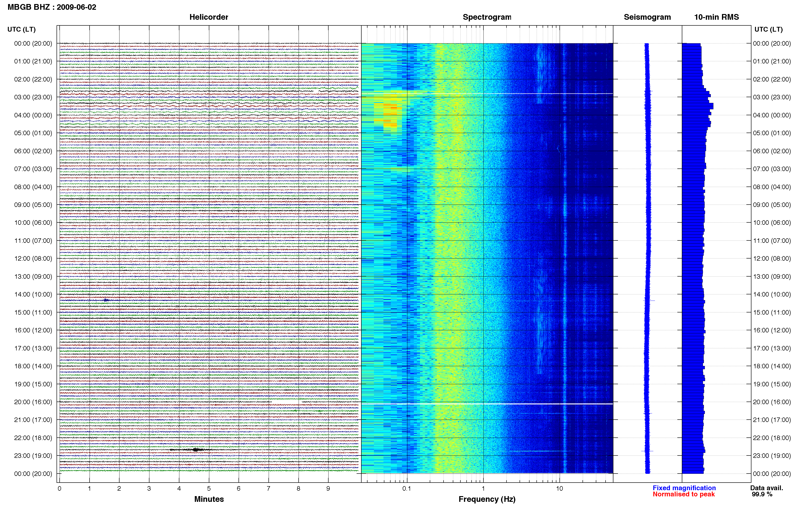This screenshot has height=508, width=812.
Task: Click the right 22:00 (18:00) time label
Action: pyautogui.click(x=772, y=438)
